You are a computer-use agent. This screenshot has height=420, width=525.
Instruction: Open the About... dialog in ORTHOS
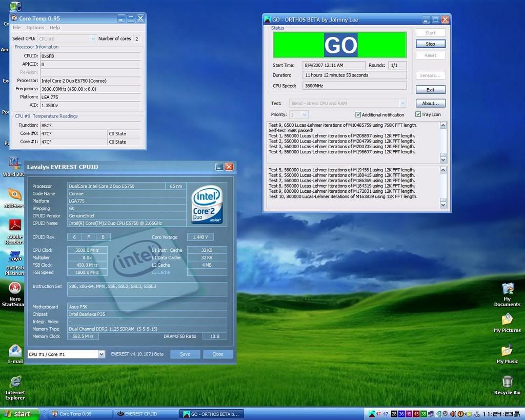431,103
